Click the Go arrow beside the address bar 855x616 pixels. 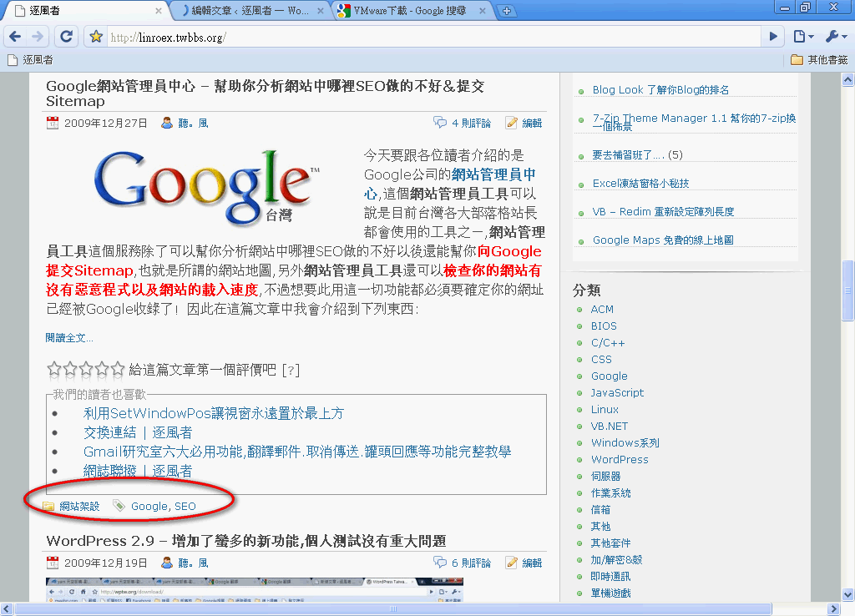coord(773,37)
